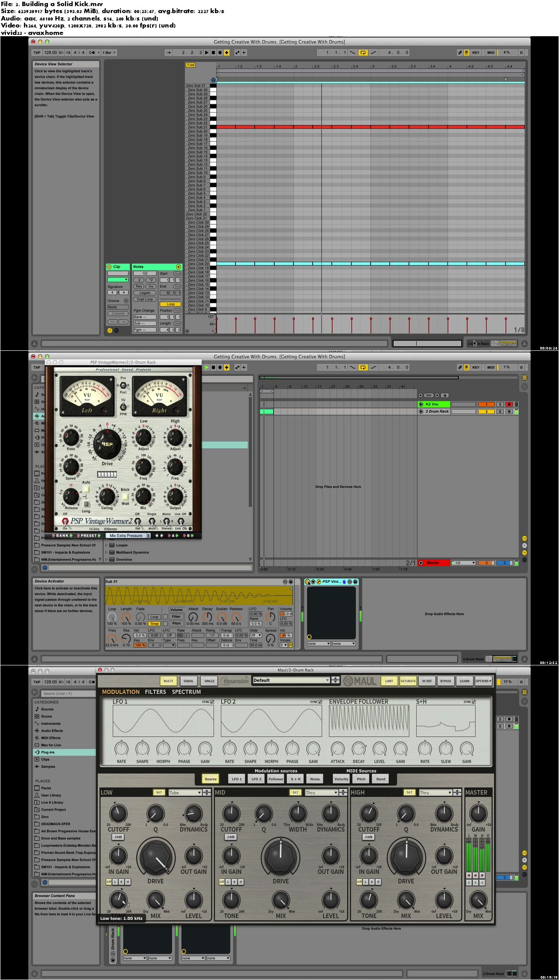
Task: Arm the KZ Vox track for recording
Action: [508, 404]
